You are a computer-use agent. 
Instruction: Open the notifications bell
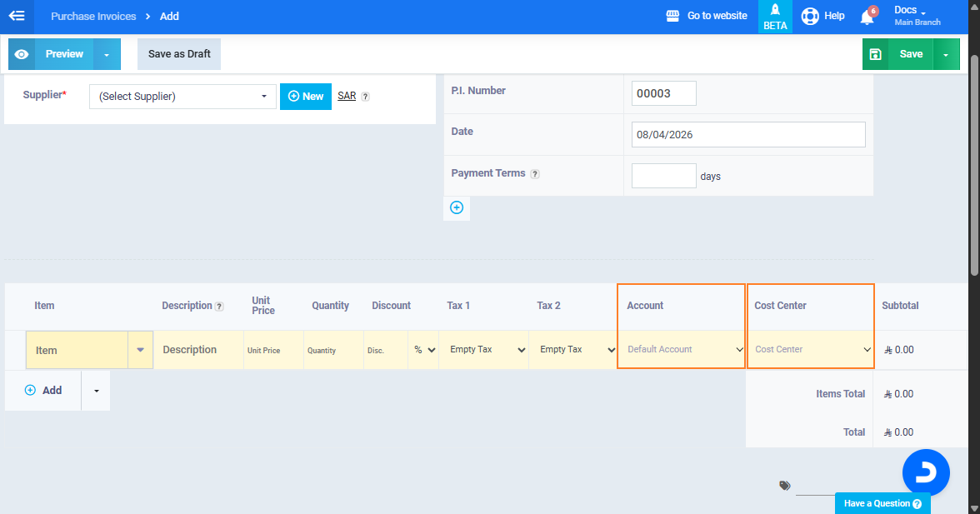tap(867, 17)
